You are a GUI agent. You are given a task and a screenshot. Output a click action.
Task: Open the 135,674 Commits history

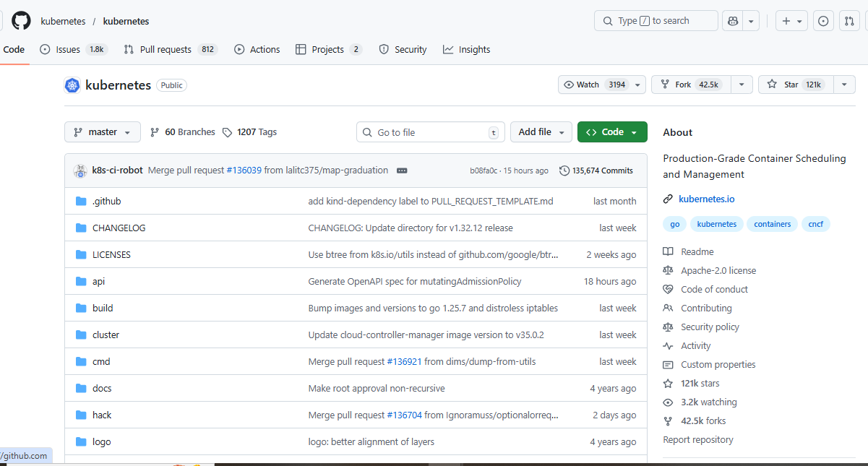click(x=596, y=171)
